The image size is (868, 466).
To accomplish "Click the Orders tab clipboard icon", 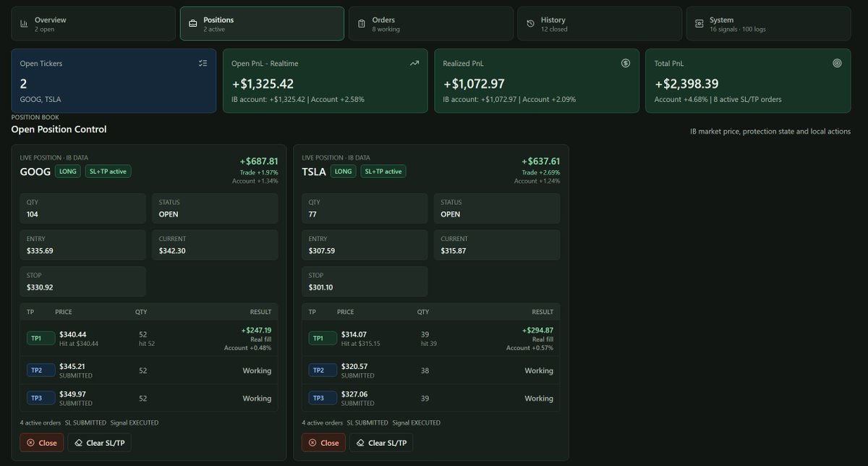I will click(x=362, y=24).
